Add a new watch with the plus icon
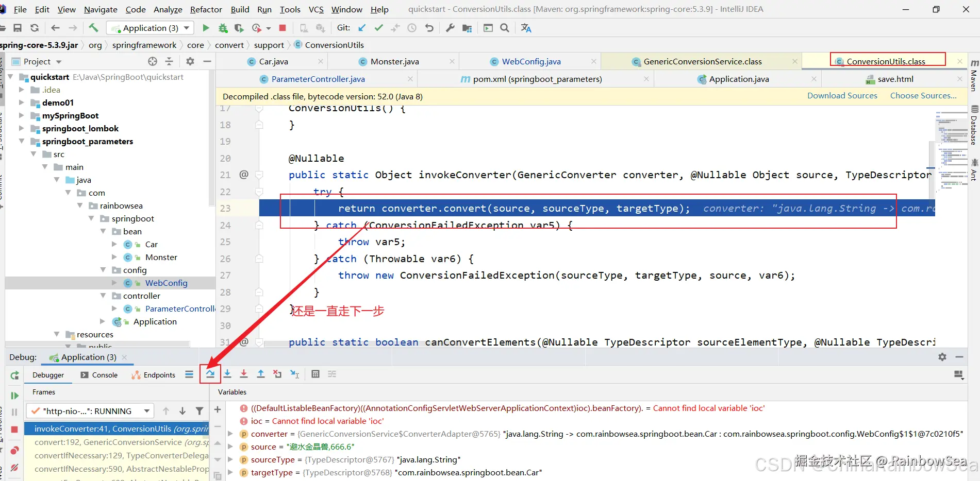The width and height of the screenshot is (980, 481). coord(218,409)
